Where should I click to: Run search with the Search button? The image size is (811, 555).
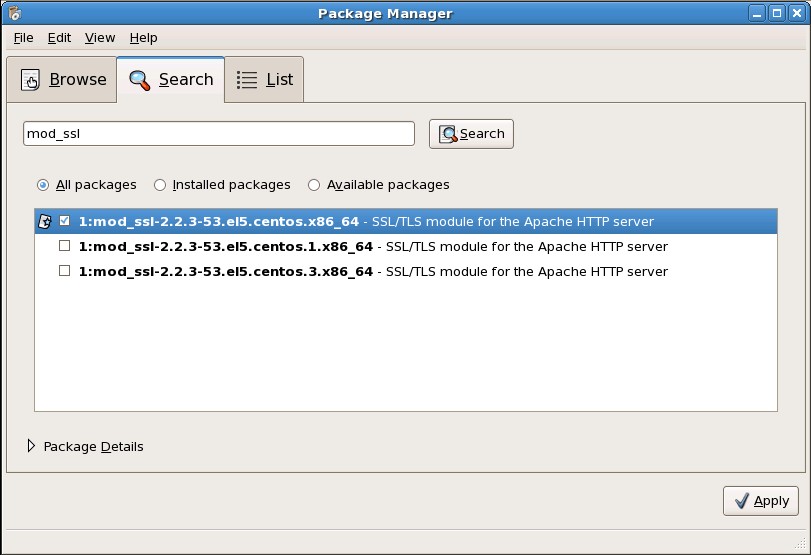pos(471,134)
